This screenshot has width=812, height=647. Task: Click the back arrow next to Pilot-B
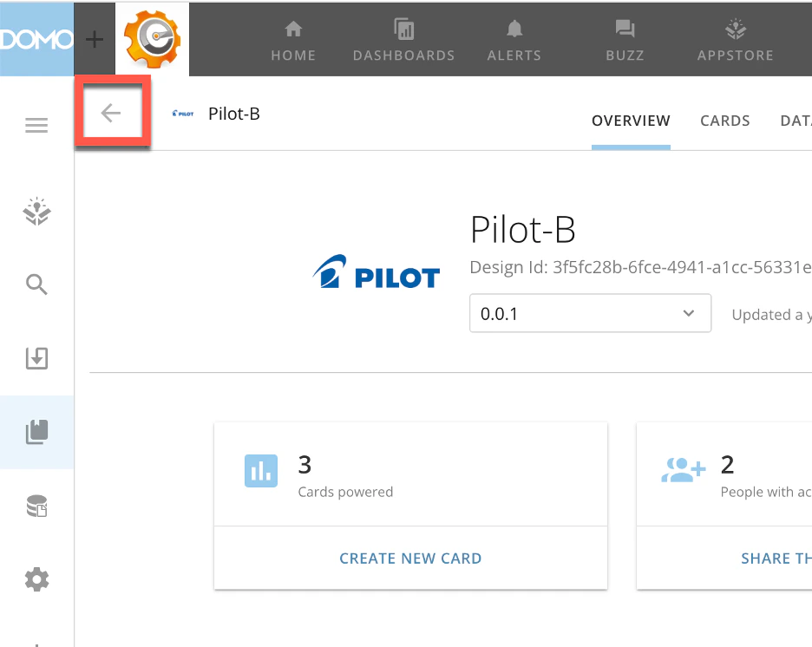click(x=111, y=113)
